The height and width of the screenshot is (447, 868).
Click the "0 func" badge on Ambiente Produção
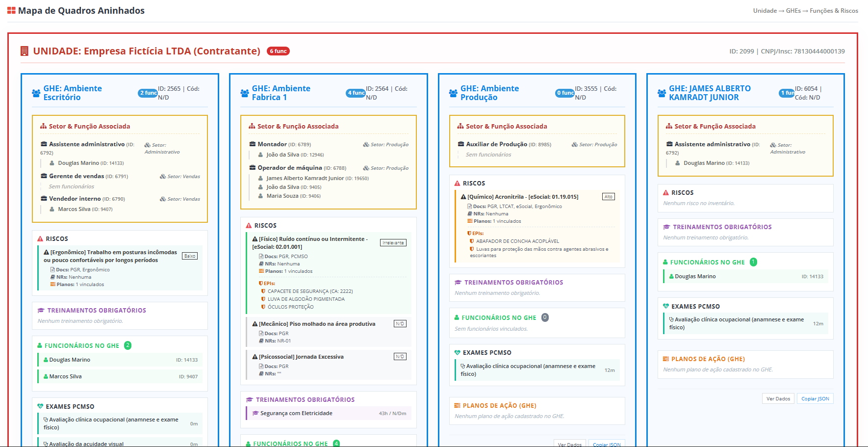click(x=565, y=93)
